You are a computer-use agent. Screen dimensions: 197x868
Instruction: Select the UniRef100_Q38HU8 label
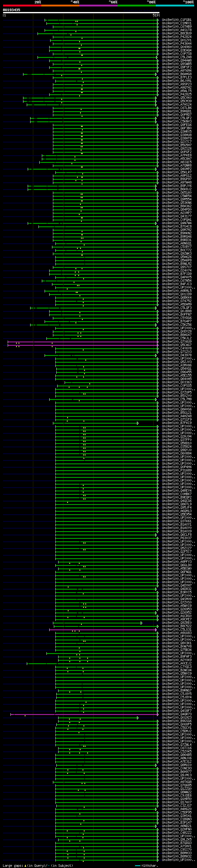tap(177, 135)
